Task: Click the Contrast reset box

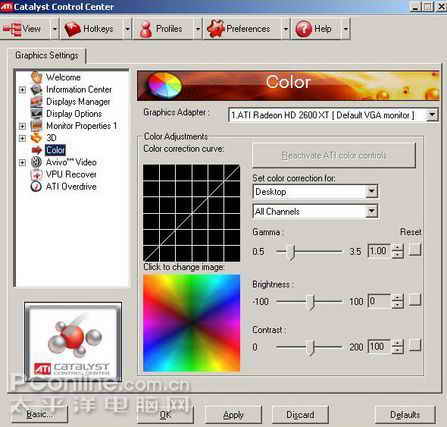Action: (415, 345)
